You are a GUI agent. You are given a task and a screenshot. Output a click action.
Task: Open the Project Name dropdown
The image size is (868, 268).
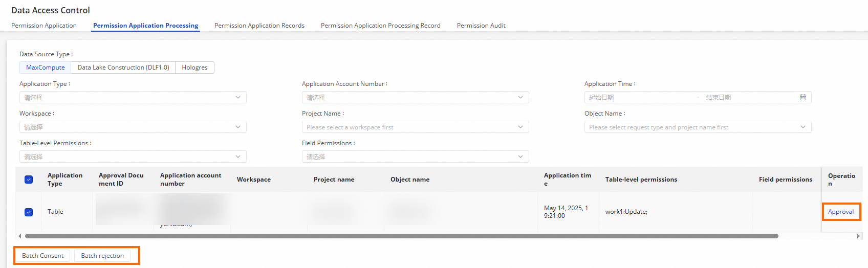(x=416, y=127)
